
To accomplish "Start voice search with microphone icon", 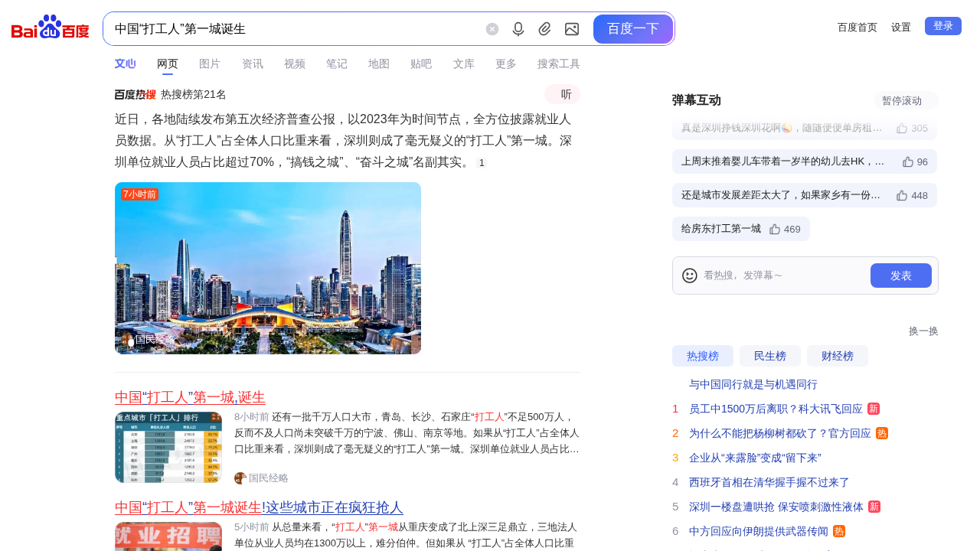I will (518, 29).
